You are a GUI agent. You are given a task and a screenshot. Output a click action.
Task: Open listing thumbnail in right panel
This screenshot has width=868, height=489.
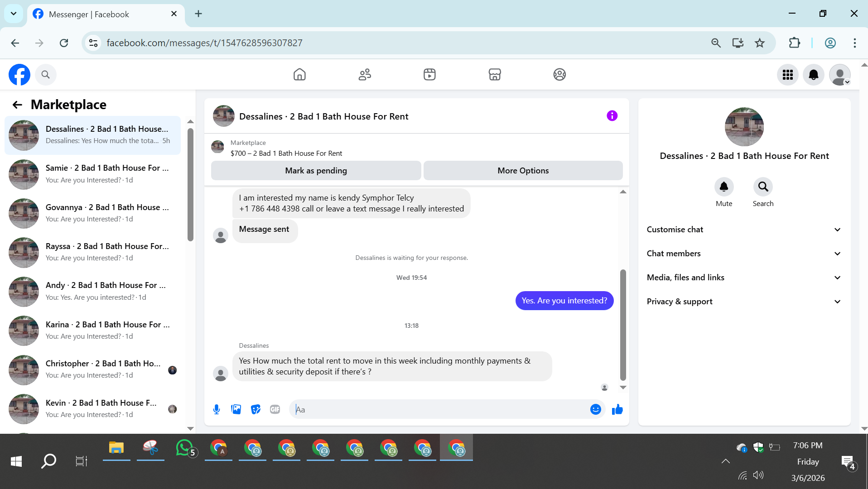point(744,127)
